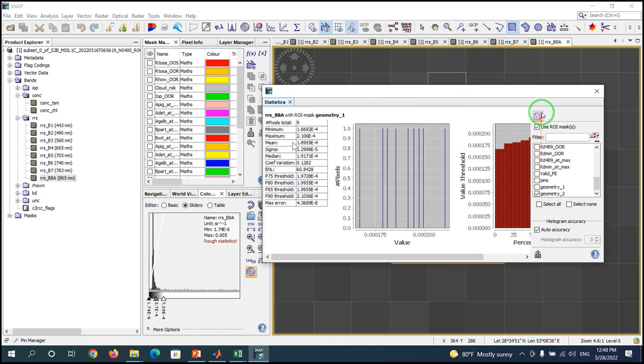This screenshot has width=644, height=364.
Task: Select the zoom magnifier tool
Action: [x=447, y=27]
